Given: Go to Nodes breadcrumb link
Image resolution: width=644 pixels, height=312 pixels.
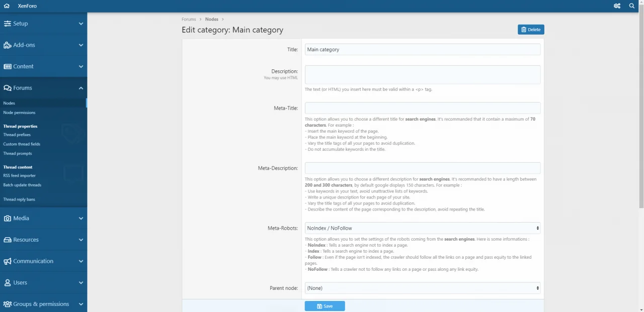Looking at the screenshot, I should 212,19.
